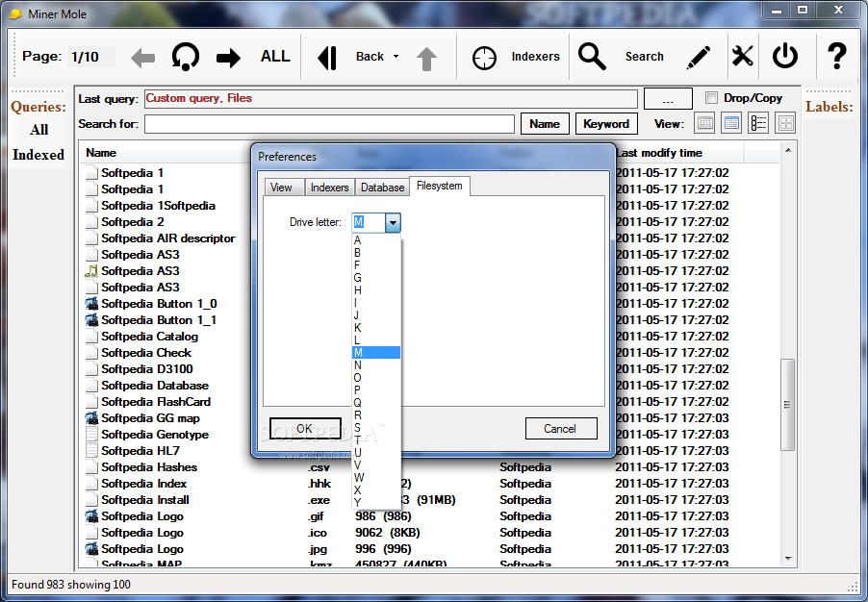The image size is (868, 602).
Task: Select Softpedia Button 1_0 image icon
Action: [x=91, y=304]
